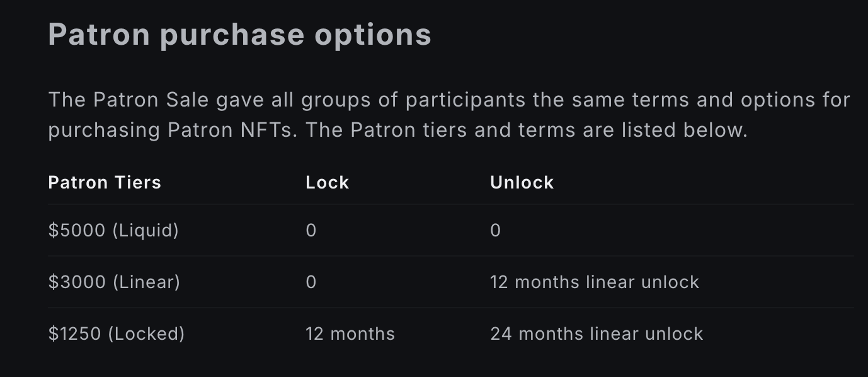Click the Lock value for the Linear tier
Image resolution: width=868 pixels, height=377 pixels.
pyautogui.click(x=311, y=282)
